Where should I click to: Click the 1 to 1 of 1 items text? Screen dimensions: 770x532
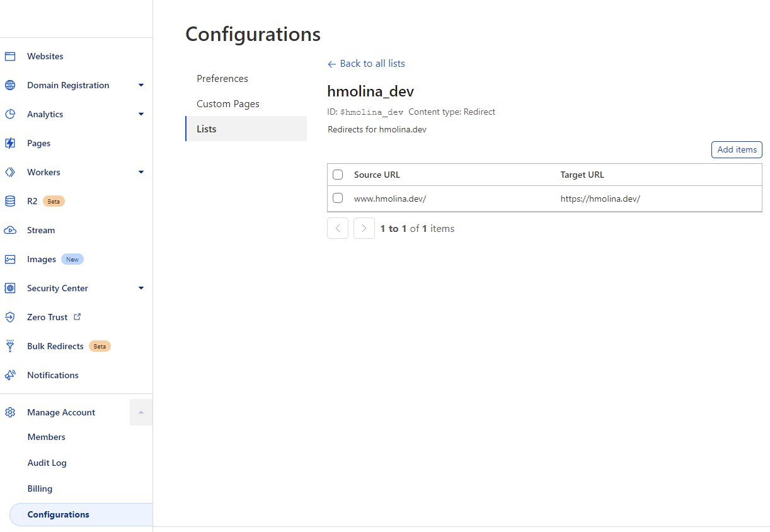(417, 228)
